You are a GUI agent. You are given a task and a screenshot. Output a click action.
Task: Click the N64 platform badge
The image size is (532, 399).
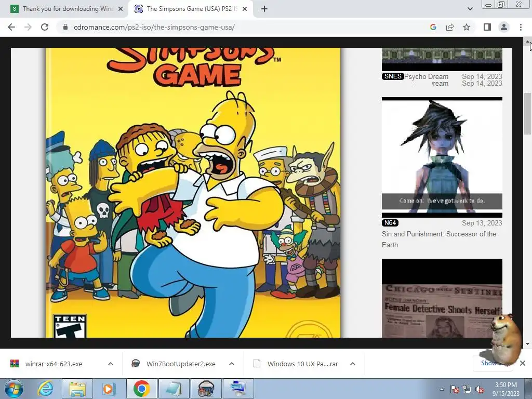[x=390, y=223]
